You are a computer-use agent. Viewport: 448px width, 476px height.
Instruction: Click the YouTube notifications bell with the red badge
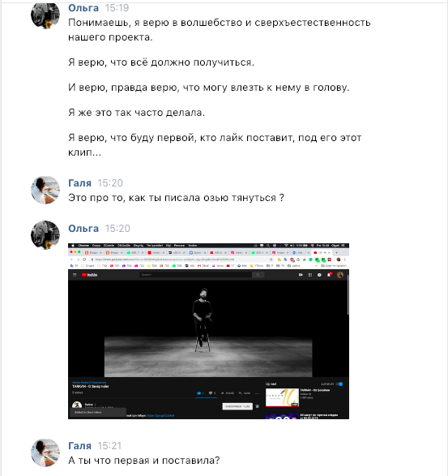click(329, 275)
